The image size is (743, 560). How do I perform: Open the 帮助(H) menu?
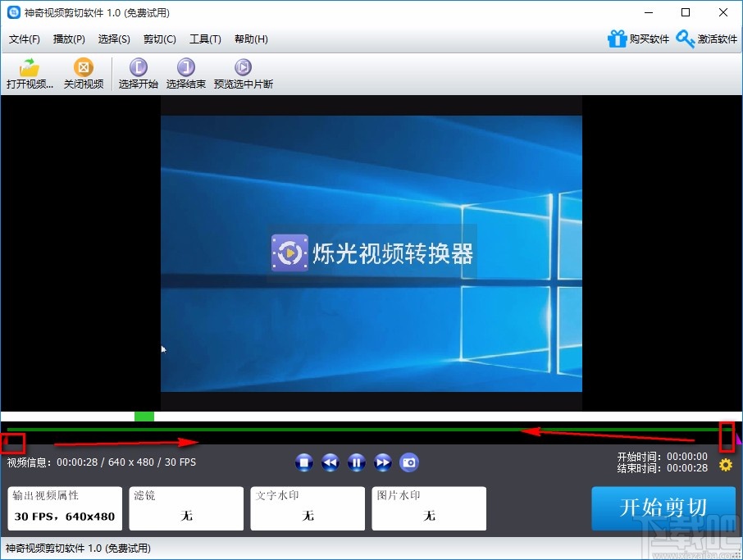tap(251, 39)
